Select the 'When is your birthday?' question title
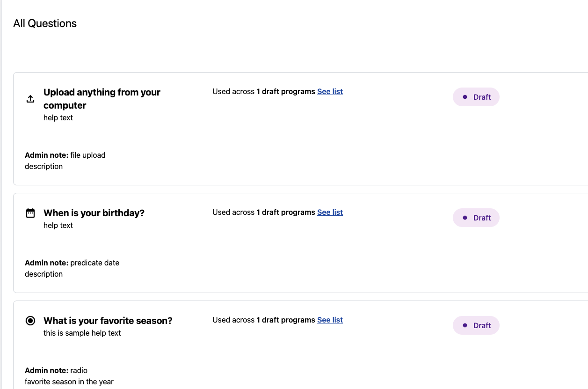This screenshot has height=389, width=588. (94, 213)
